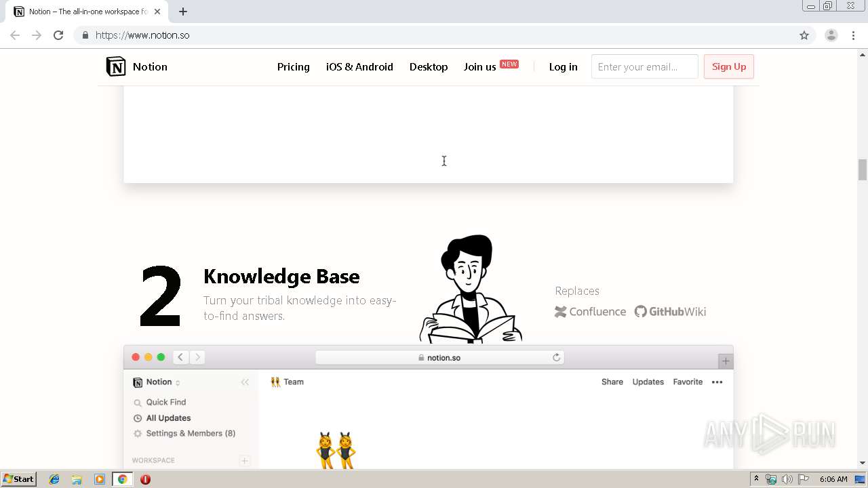Click mockup reload icon in notion.so bar
Image resolution: width=868 pixels, height=488 pixels.
(x=557, y=357)
